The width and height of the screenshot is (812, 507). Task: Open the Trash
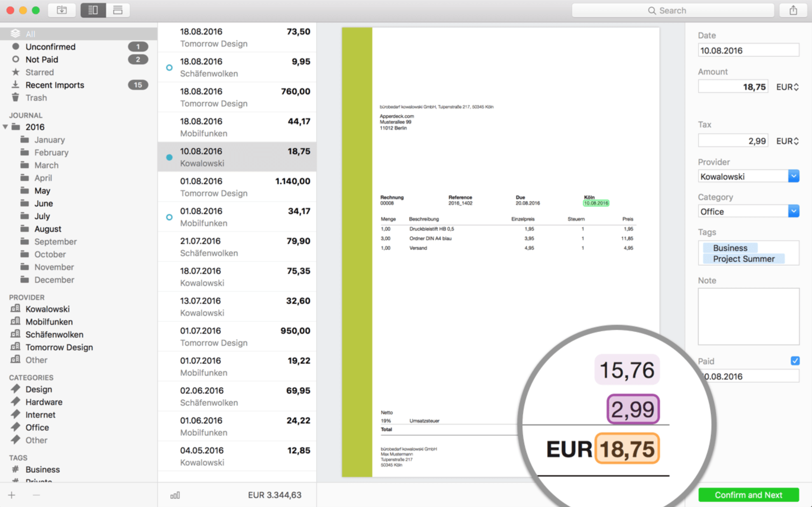click(x=79, y=97)
